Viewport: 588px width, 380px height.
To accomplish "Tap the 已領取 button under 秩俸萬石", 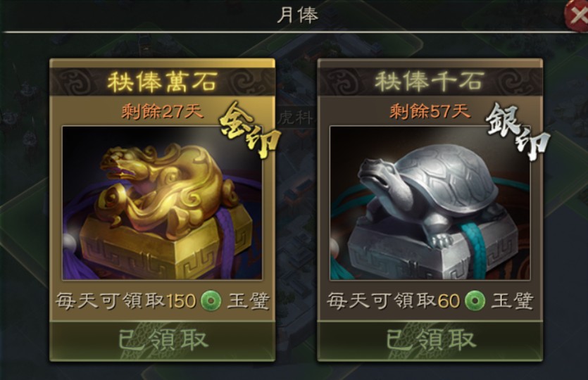I will click(x=163, y=340).
